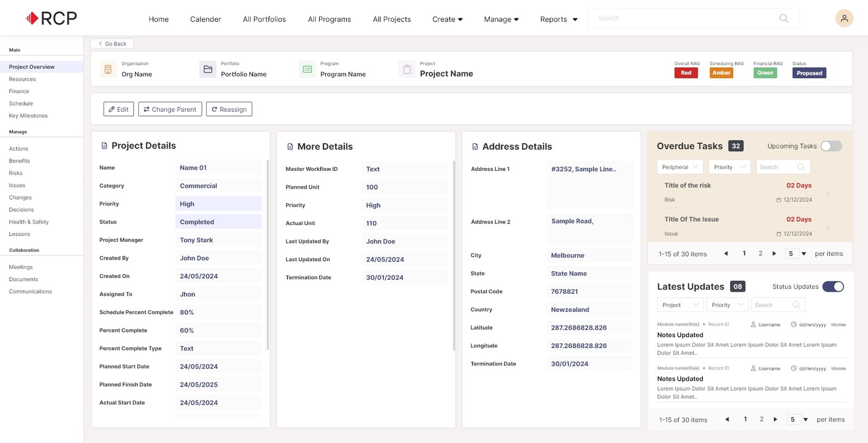The height and width of the screenshot is (443, 868).
Task: Open the 'Title Of The Issue' chevron
Action: tap(828, 229)
